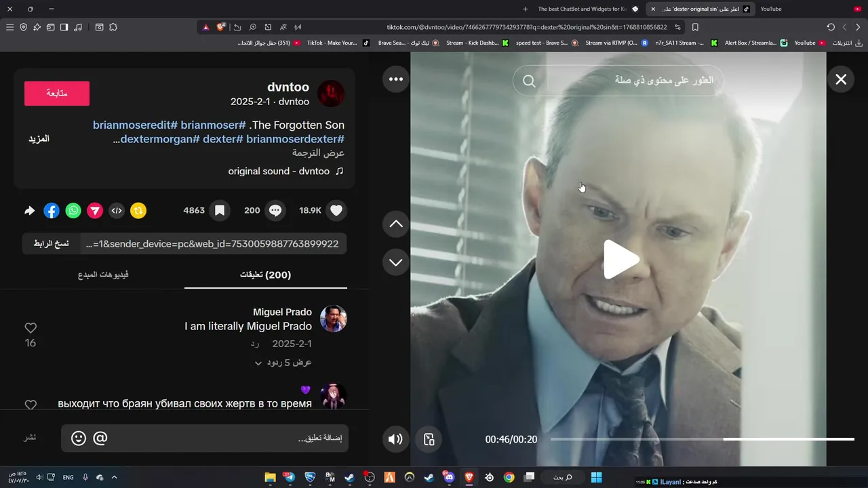Switch to تعليقات (200) comments tab
This screenshot has height=488, width=868.
(x=266, y=274)
